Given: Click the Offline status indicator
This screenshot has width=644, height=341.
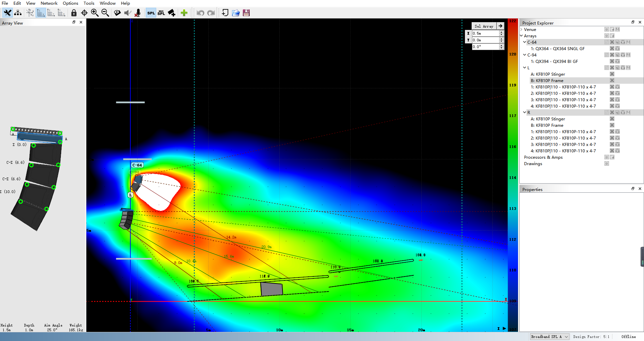Looking at the screenshot, I should [x=629, y=337].
